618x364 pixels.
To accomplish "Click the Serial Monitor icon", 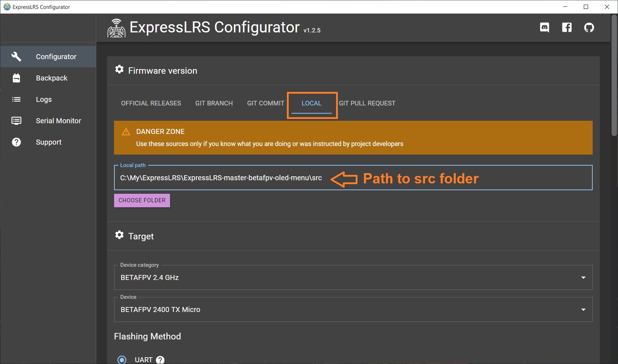I will (16, 121).
